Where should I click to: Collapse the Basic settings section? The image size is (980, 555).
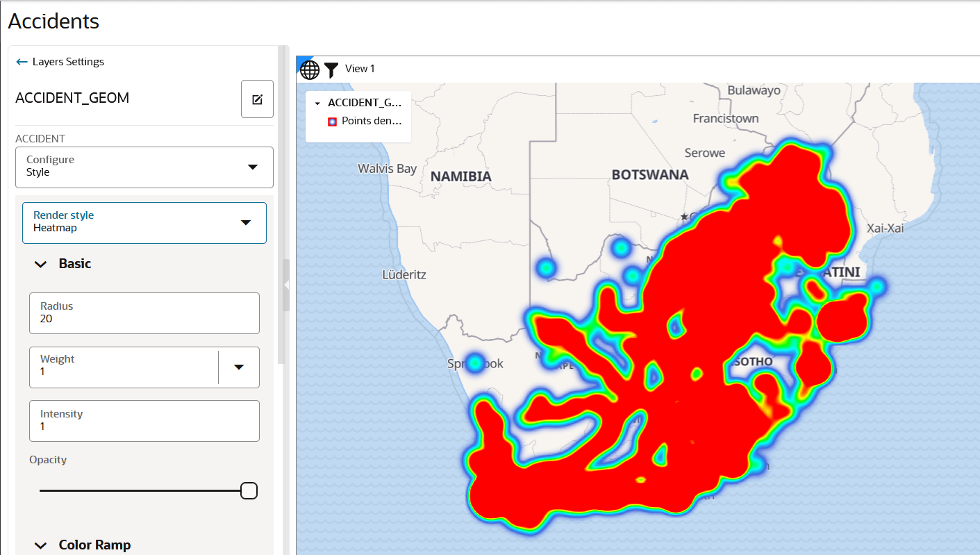tap(40, 264)
